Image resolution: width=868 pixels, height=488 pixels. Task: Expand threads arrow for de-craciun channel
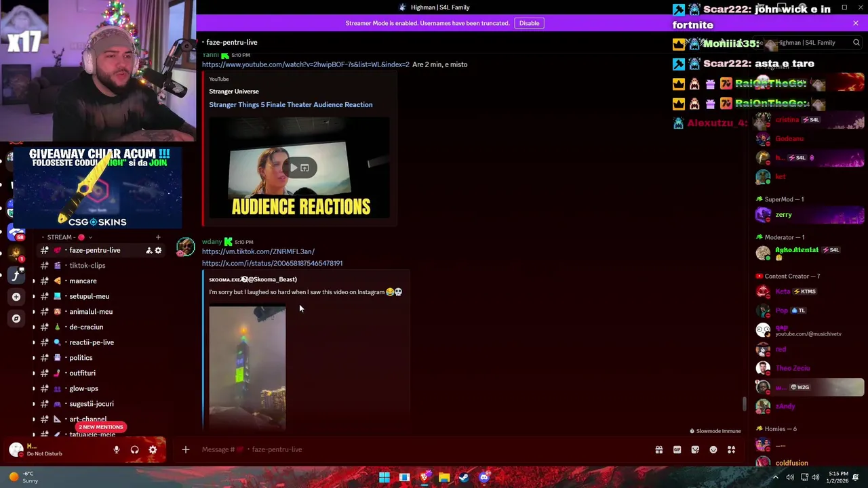34,327
